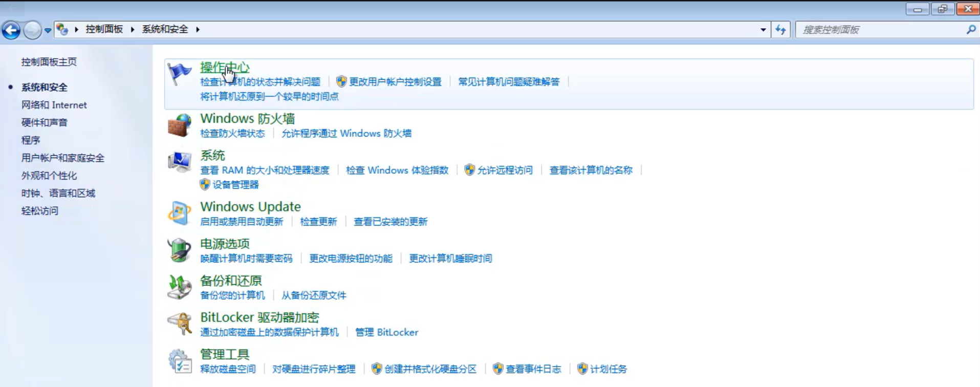Image resolution: width=980 pixels, height=387 pixels.
Task: Open Windows Update heading link
Action: (250, 206)
